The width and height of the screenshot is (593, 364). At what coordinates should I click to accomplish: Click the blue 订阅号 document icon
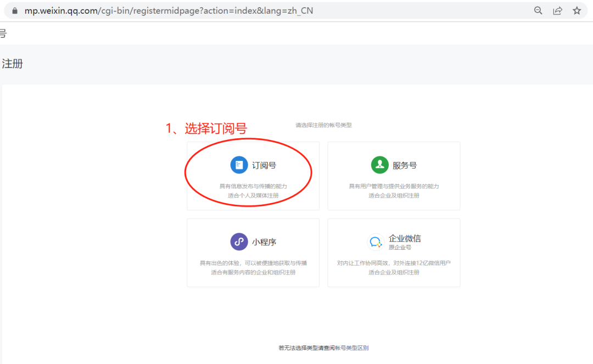click(x=239, y=165)
